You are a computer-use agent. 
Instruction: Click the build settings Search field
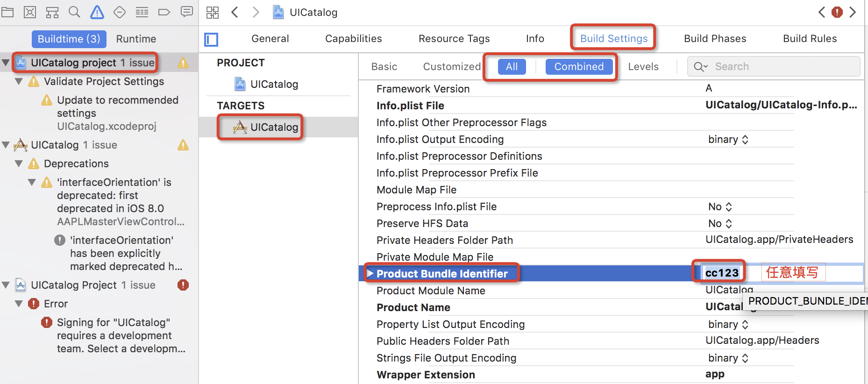pyautogui.click(x=780, y=67)
